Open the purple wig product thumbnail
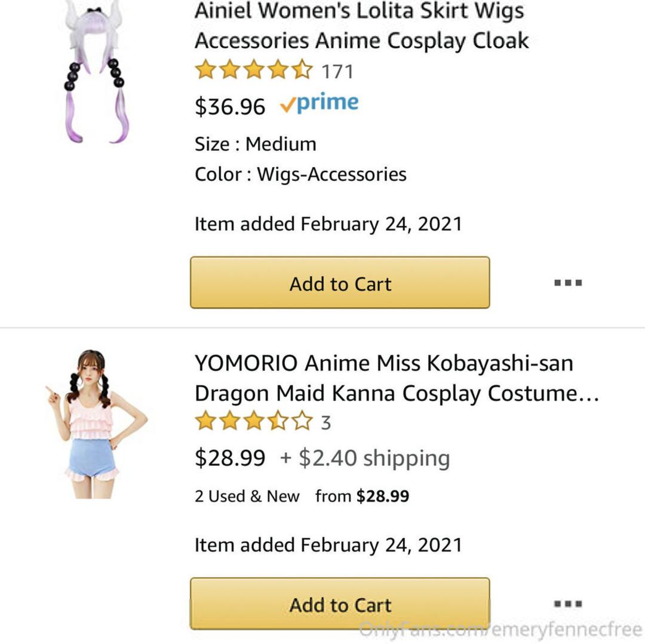 pos(94,72)
